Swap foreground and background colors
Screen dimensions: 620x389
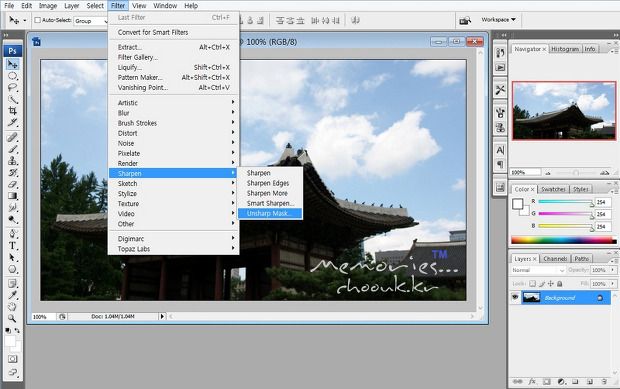pyautogui.click(x=17, y=330)
